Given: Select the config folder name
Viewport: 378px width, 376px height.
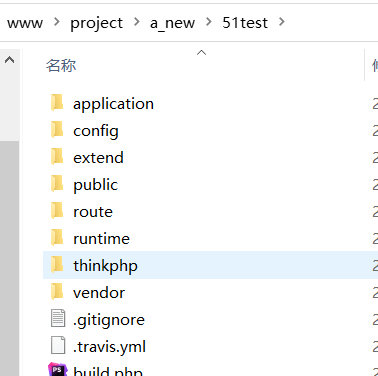Looking at the screenshot, I should (x=96, y=131).
